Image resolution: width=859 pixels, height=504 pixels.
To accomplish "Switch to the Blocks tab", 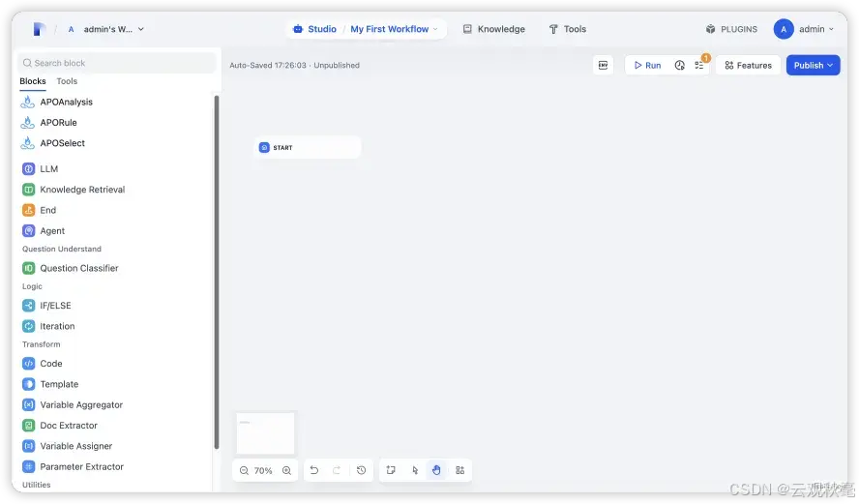I will tap(33, 81).
